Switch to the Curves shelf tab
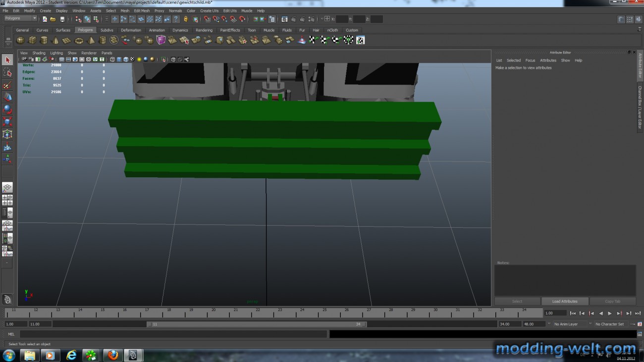Image resolution: width=644 pixels, height=362 pixels. click(x=43, y=30)
